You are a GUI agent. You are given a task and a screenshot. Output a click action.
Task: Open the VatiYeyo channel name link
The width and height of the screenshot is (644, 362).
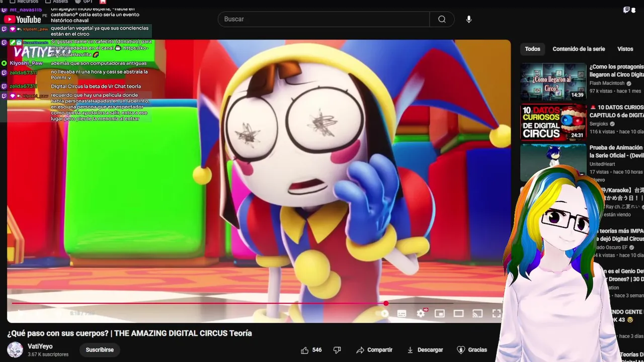(40, 346)
